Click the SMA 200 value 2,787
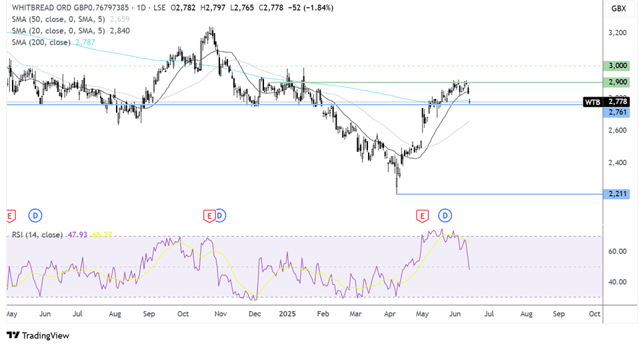This screenshot has height=347, width=644. coord(85,42)
